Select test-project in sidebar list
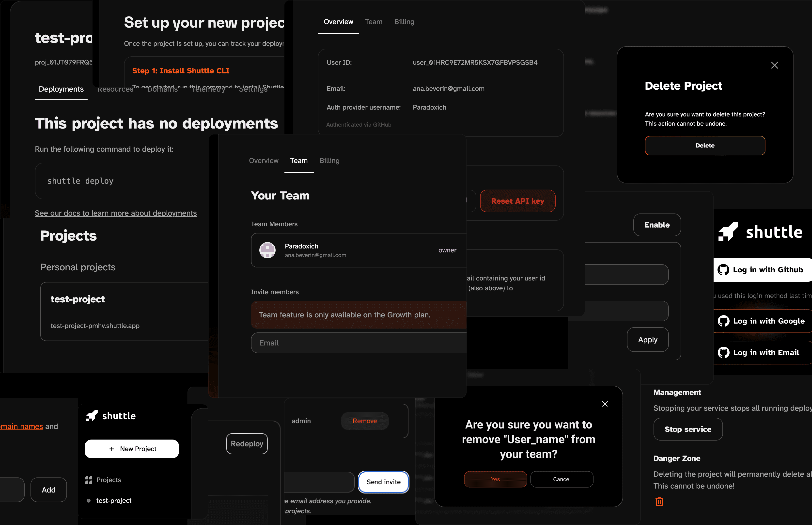This screenshot has width=812, height=525. pyautogui.click(x=114, y=500)
